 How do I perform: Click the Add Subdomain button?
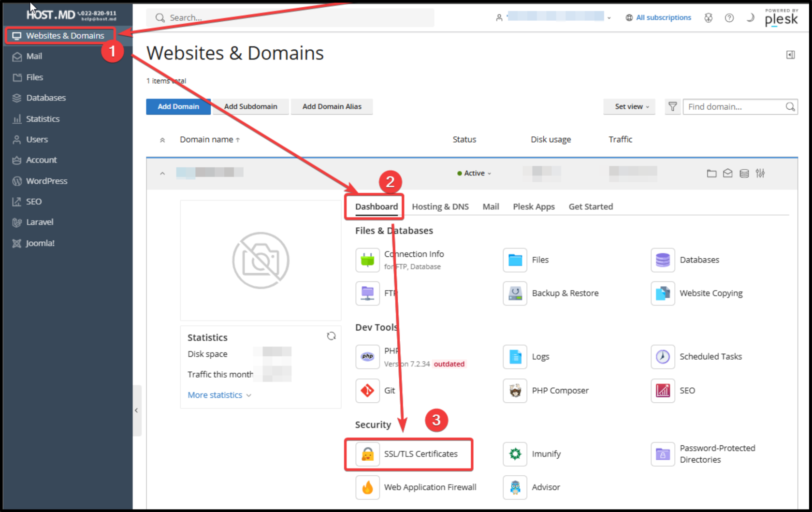(x=250, y=106)
